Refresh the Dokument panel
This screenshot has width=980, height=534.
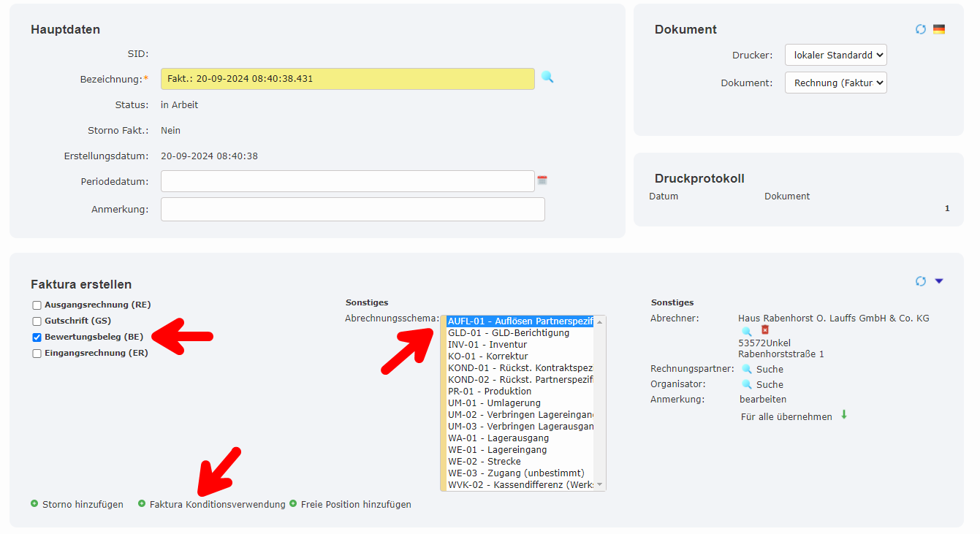click(920, 29)
